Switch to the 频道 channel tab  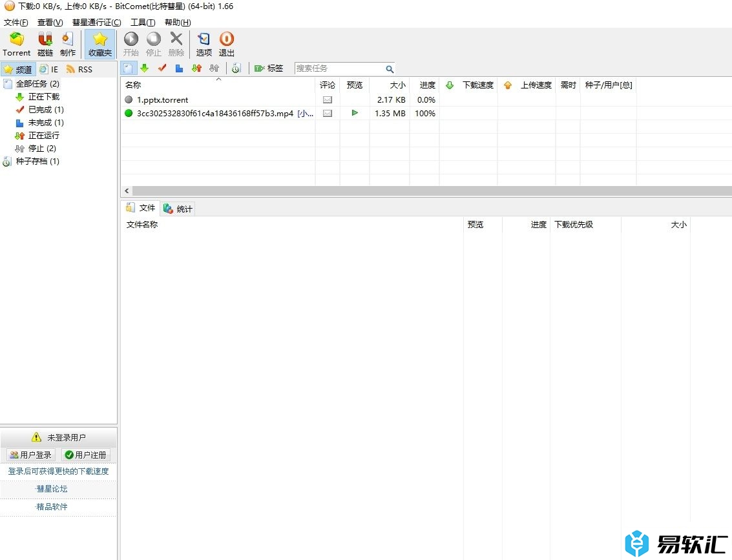pos(18,70)
